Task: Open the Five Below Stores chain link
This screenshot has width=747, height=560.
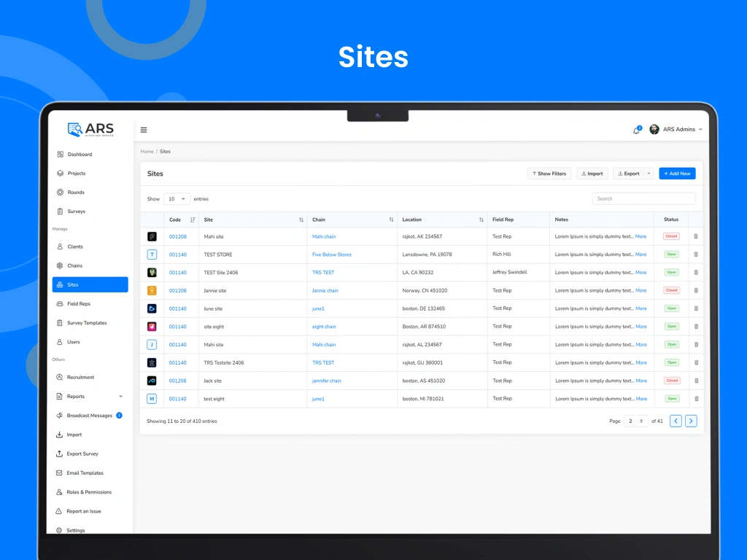Action: 332,254
